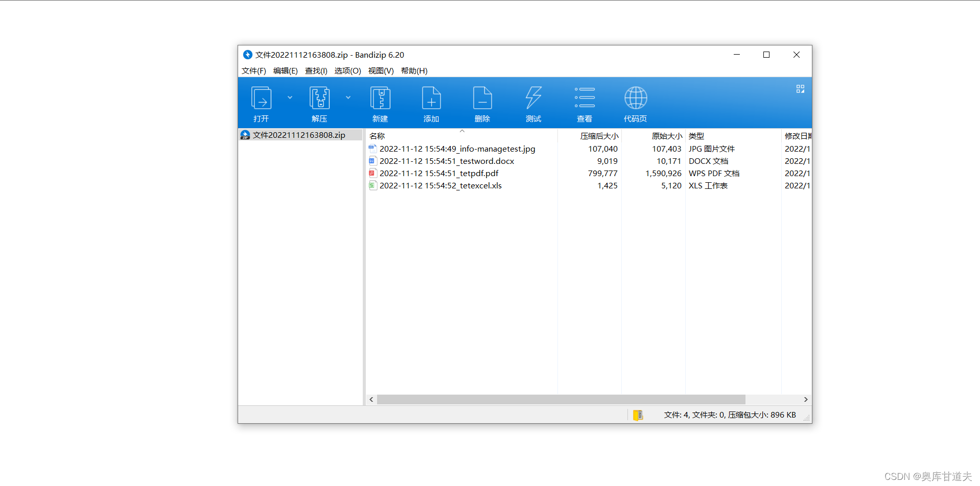Open the 文件(F) menu
This screenshot has height=486, width=980.
pos(254,71)
